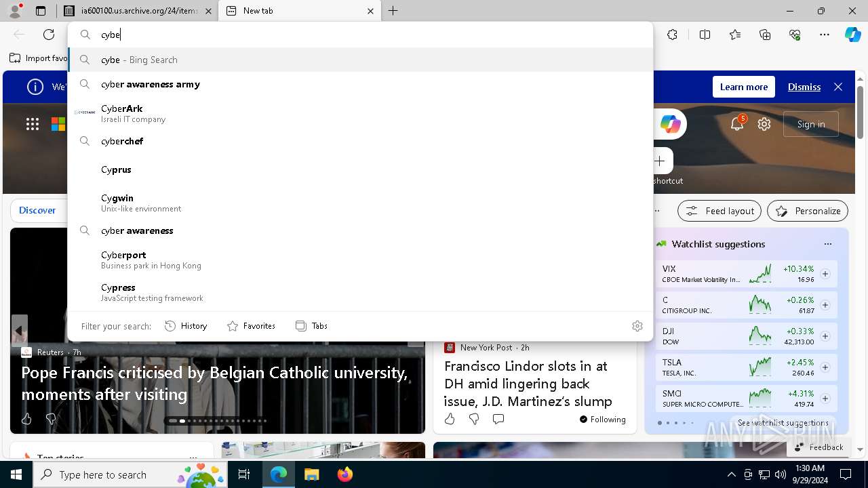This screenshot has height=488, width=868.
Task: Open the Collections icon
Action: (765, 35)
